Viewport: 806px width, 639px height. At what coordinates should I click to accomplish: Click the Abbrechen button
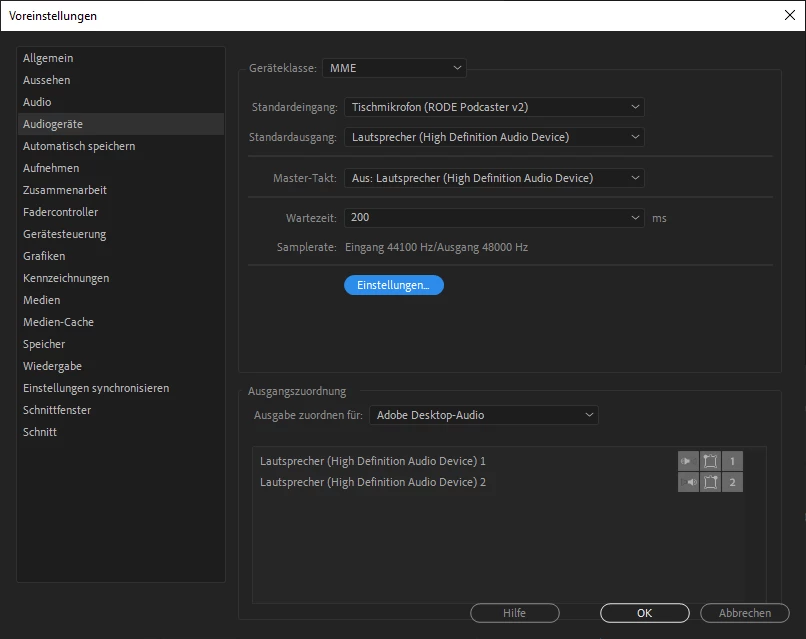tap(745, 613)
